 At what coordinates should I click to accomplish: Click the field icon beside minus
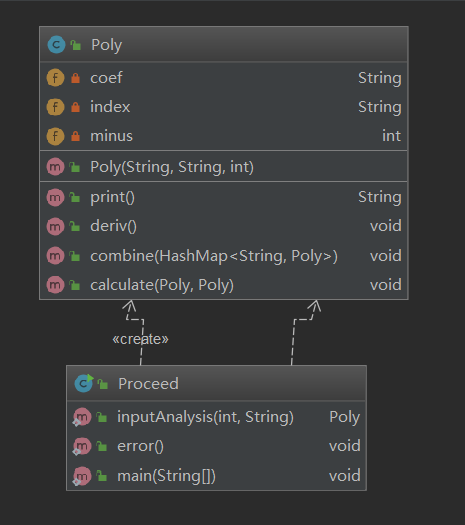click(55, 136)
